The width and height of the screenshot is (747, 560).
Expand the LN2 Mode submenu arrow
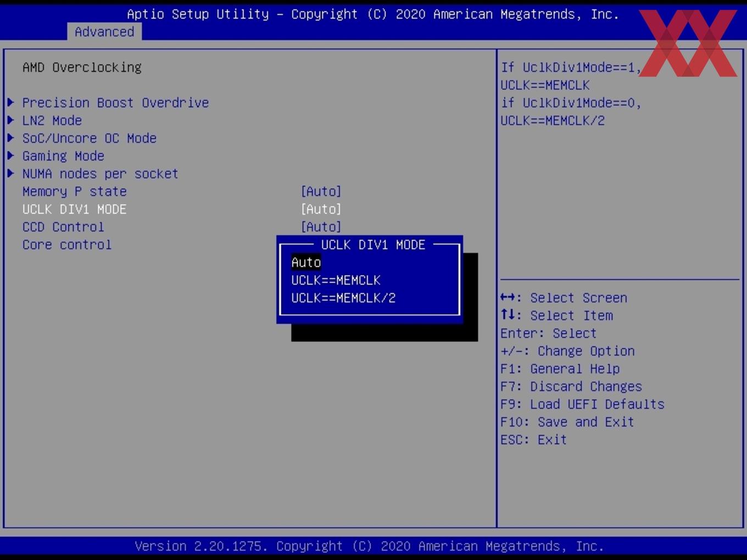(x=10, y=120)
